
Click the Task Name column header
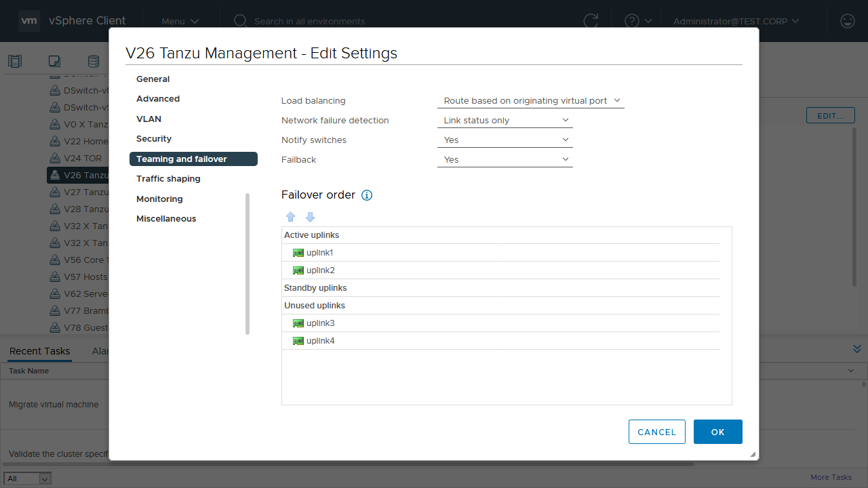pyautogui.click(x=28, y=371)
